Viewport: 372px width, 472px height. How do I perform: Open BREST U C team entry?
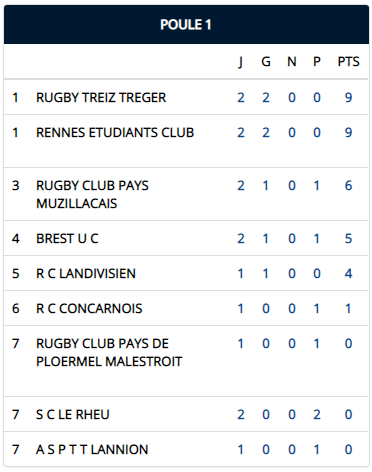click(x=67, y=239)
